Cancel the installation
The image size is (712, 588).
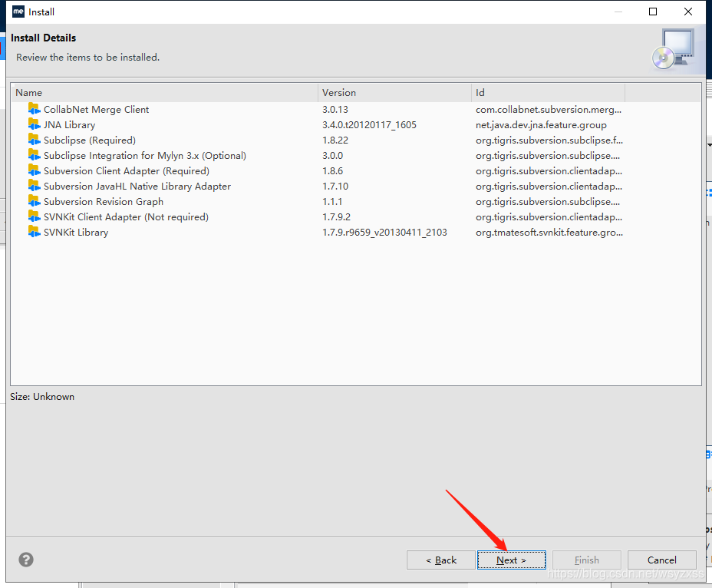661,560
